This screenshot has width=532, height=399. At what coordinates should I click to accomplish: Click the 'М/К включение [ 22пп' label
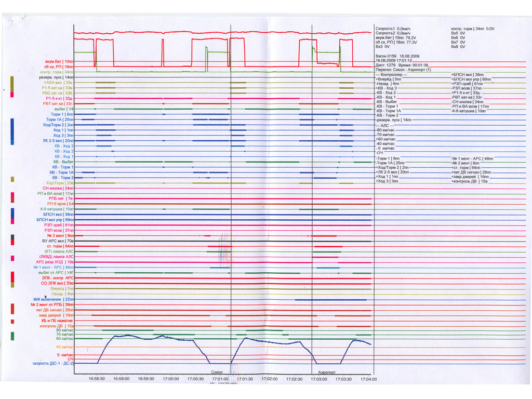tap(54, 299)
